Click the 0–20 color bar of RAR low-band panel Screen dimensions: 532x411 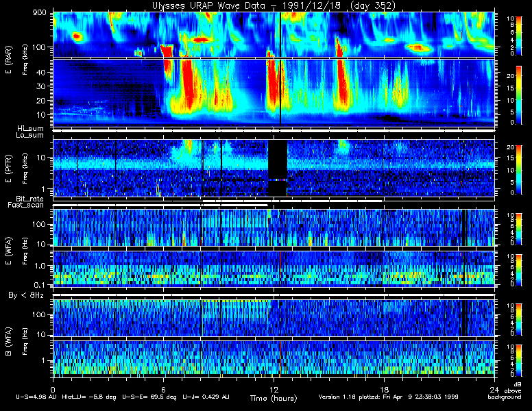point(518,95)
